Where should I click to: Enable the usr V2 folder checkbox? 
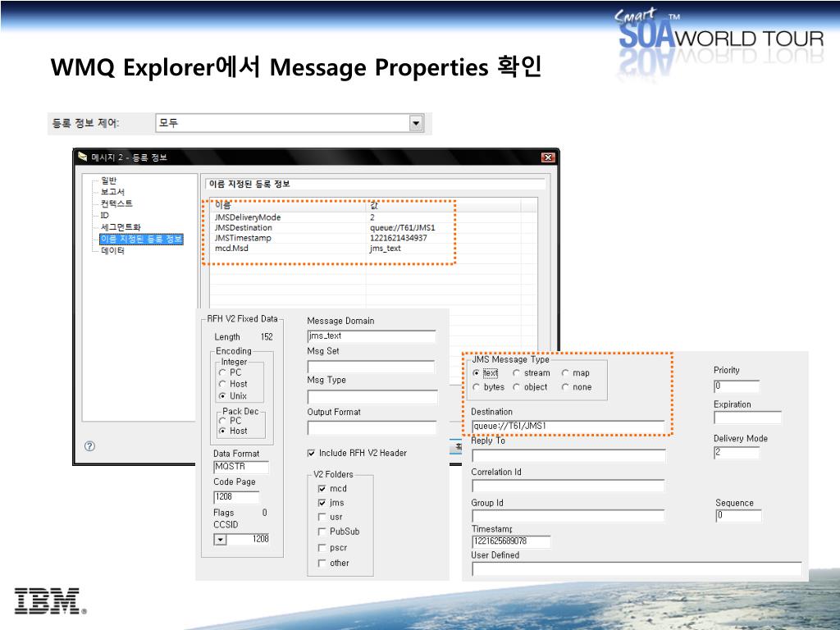322,517
